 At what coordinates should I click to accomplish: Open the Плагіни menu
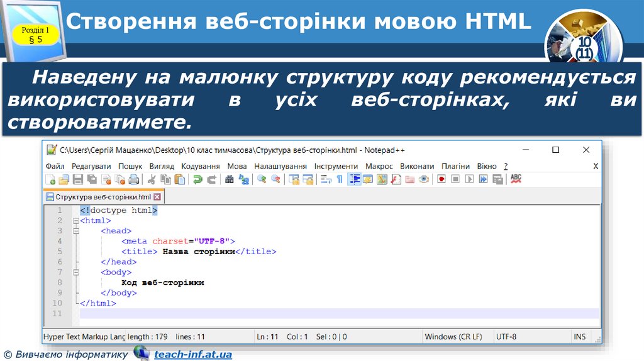tap(455, 166)
